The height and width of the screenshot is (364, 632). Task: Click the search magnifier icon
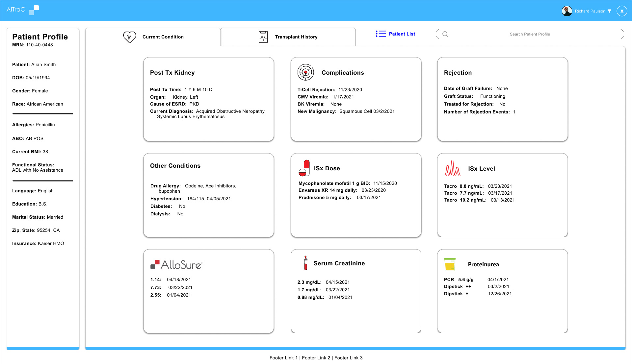pos(445,34)
